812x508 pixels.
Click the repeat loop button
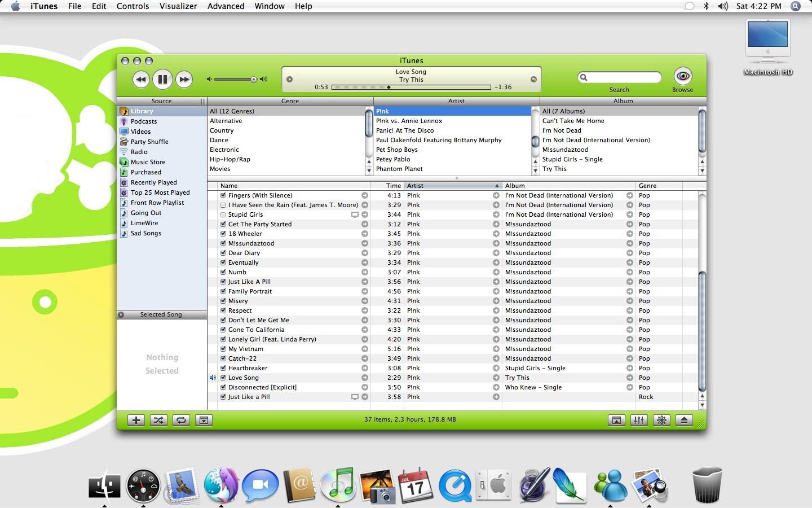[181, 420]
